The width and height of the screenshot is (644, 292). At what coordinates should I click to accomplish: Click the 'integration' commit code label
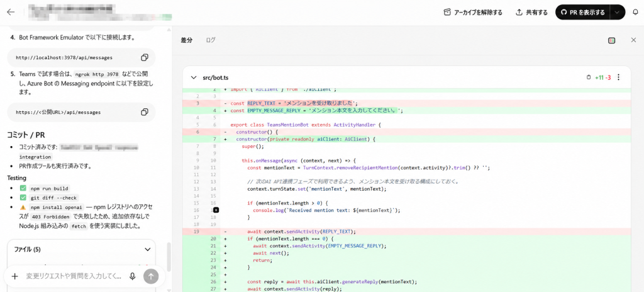[35, 157]
